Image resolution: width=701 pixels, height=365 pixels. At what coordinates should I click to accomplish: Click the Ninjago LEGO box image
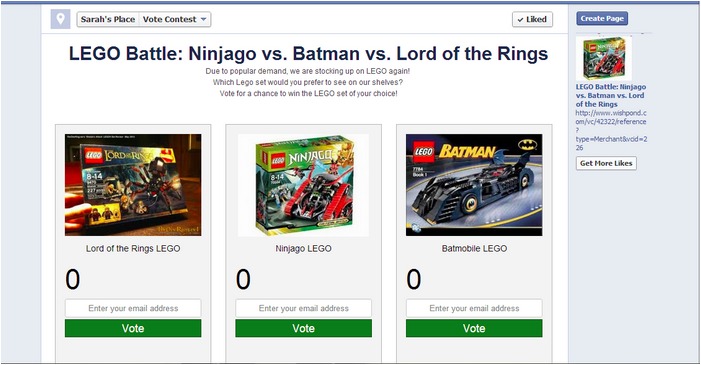304,185
